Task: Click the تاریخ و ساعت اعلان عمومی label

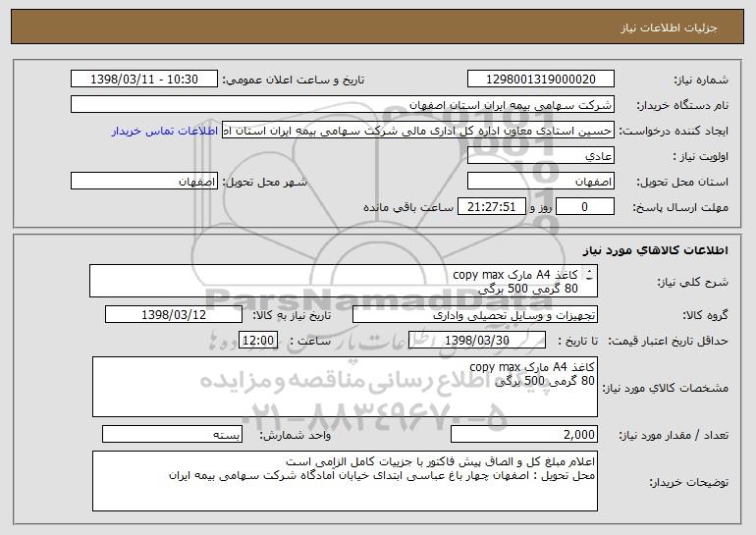Action: pyautogui.click(x=294, y=80)
